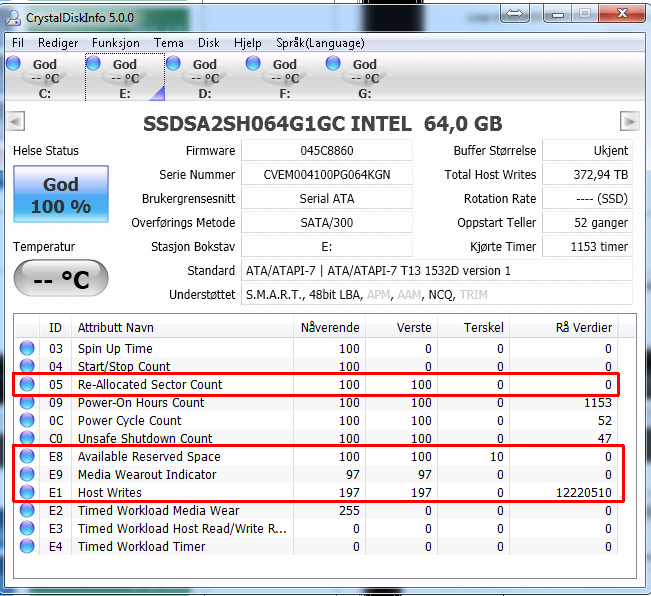Click the Serial ATA interface field

[x=327, y=198]
